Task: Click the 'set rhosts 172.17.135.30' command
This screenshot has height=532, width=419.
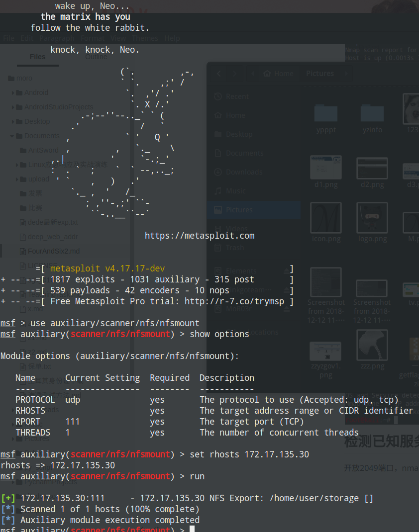Action: coord(249,454)
